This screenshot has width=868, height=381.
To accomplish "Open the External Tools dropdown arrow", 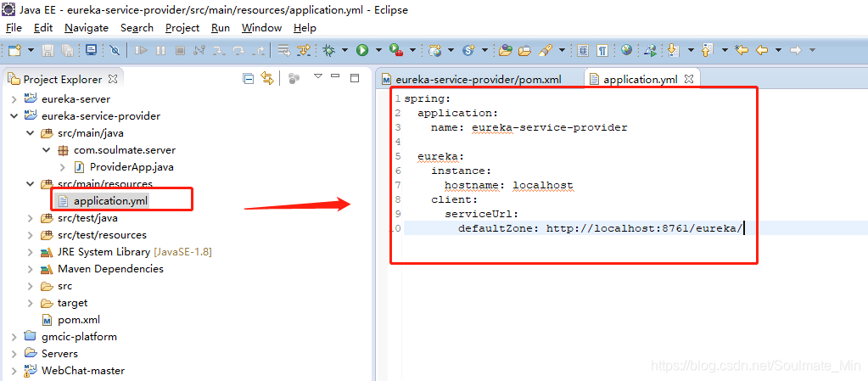I will click(x=412, y=50).
